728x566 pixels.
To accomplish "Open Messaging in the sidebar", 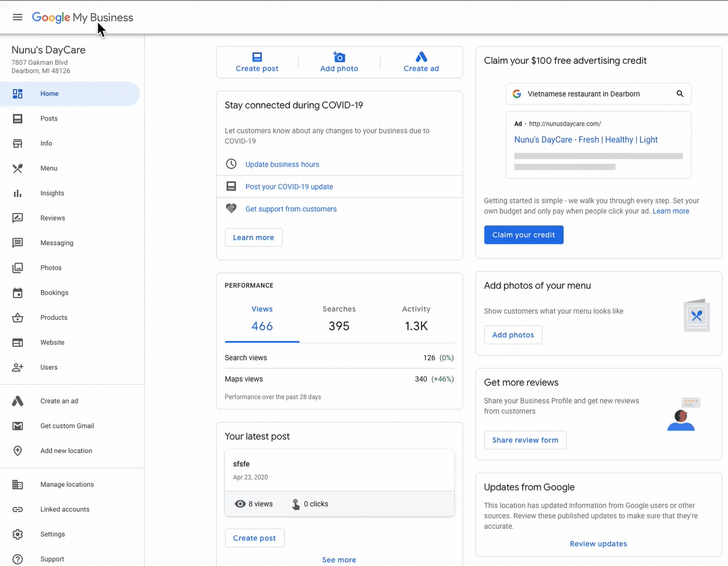I will [69, 243].
